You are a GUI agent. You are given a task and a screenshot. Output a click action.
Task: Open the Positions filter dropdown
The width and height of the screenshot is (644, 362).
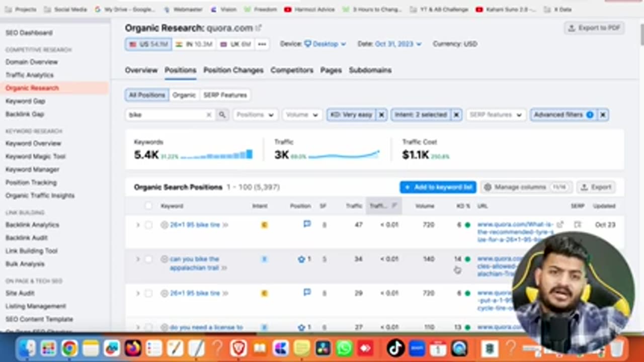pos(255,115)
